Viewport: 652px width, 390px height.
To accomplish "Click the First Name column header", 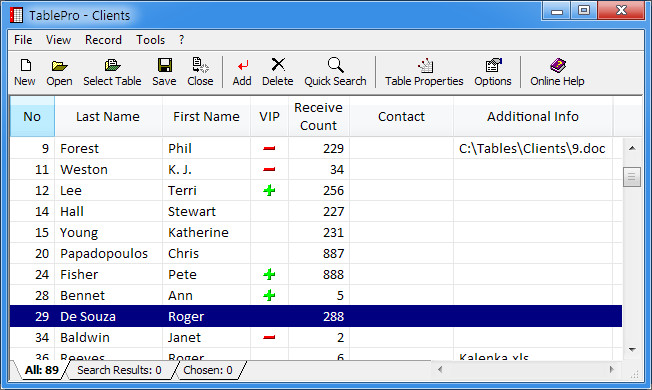I will [x=206, y=116].
